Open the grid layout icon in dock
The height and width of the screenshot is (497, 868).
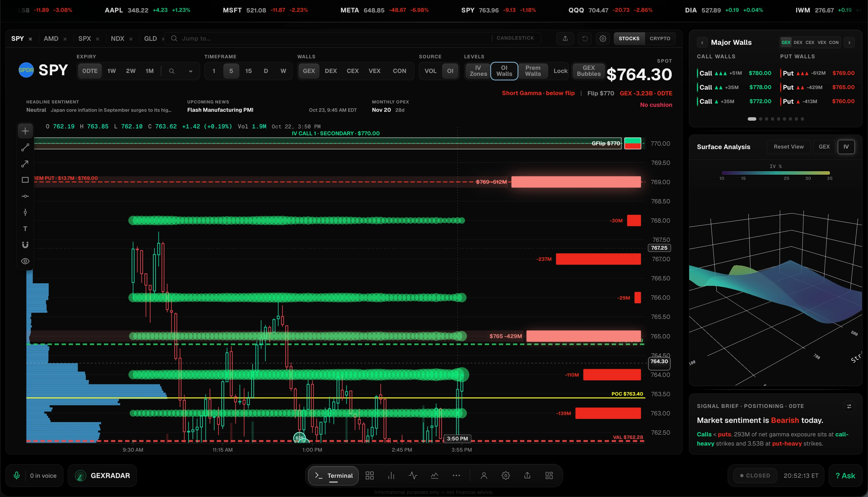[369, 475]
